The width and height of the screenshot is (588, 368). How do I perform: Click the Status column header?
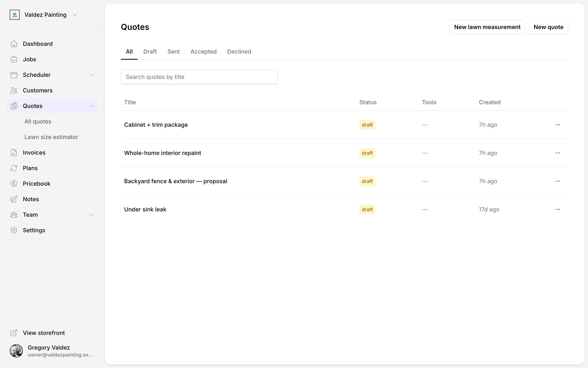coord(368,102)
